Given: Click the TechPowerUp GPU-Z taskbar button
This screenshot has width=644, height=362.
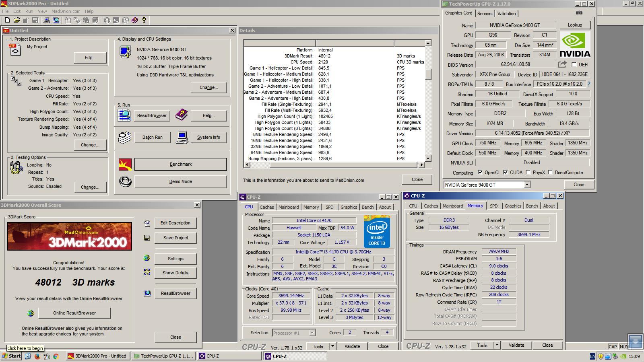Looking at the screenshot, I should coord(164,356).
